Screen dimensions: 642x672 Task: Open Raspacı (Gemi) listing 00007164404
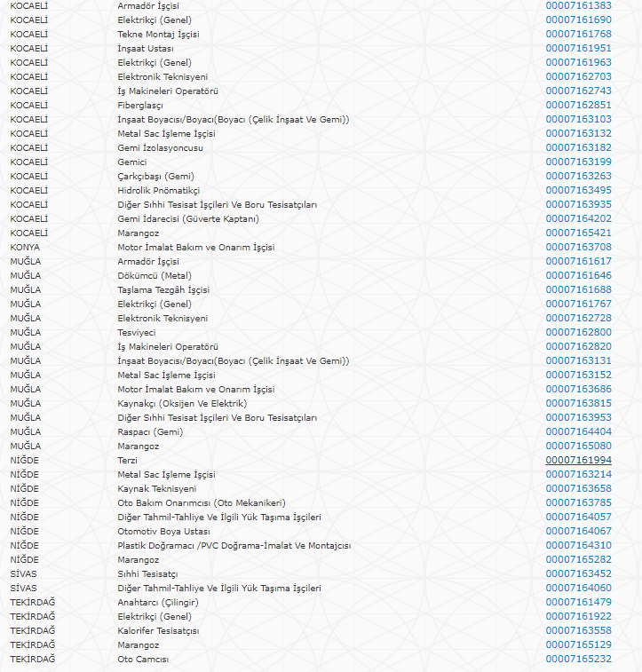(578, 431)
